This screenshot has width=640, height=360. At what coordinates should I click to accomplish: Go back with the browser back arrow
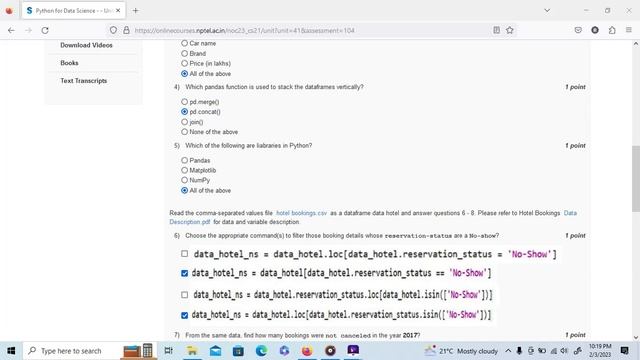(x=11, y=30)
